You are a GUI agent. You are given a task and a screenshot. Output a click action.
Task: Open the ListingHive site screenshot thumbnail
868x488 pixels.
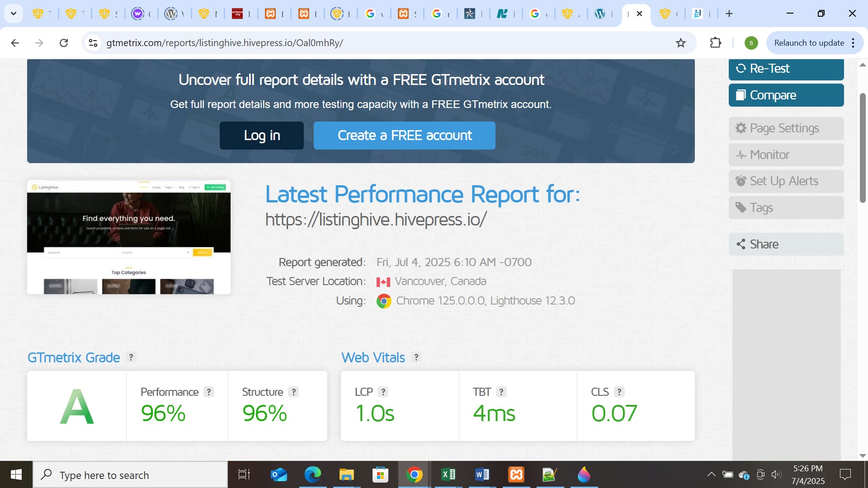pos(129,237)
